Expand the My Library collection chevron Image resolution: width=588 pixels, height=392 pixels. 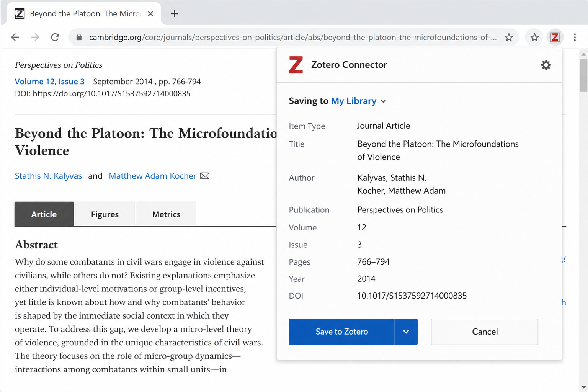coord(383,101)
